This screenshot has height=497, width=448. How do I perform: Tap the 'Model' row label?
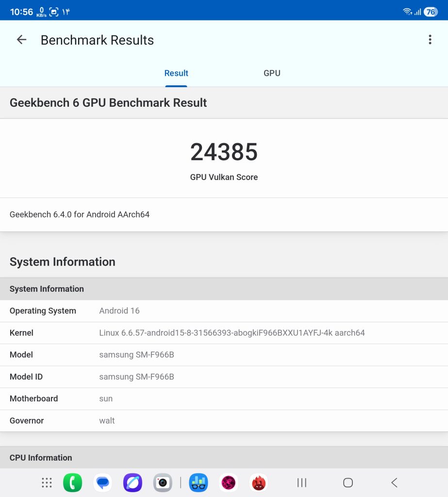(x=21, y=355)
